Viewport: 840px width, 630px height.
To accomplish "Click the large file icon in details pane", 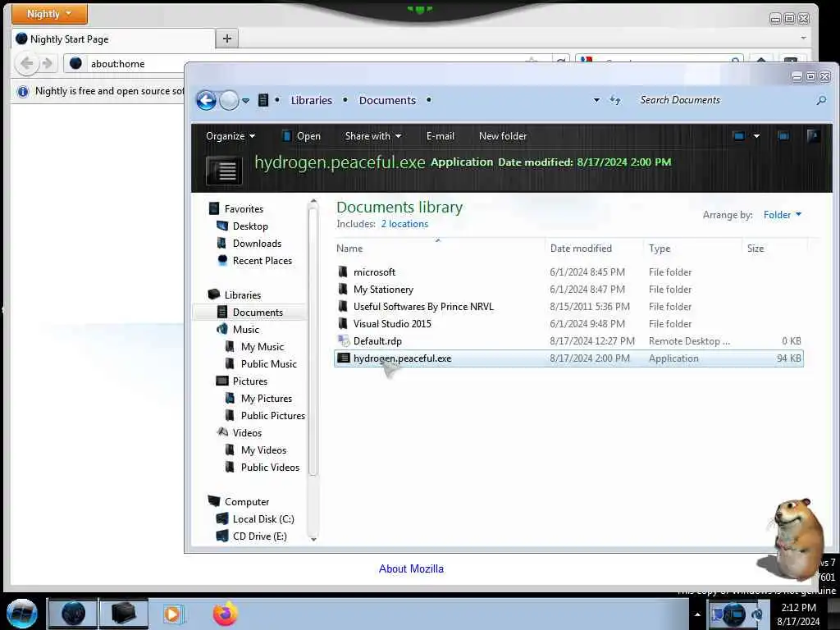I will [224, 170].
